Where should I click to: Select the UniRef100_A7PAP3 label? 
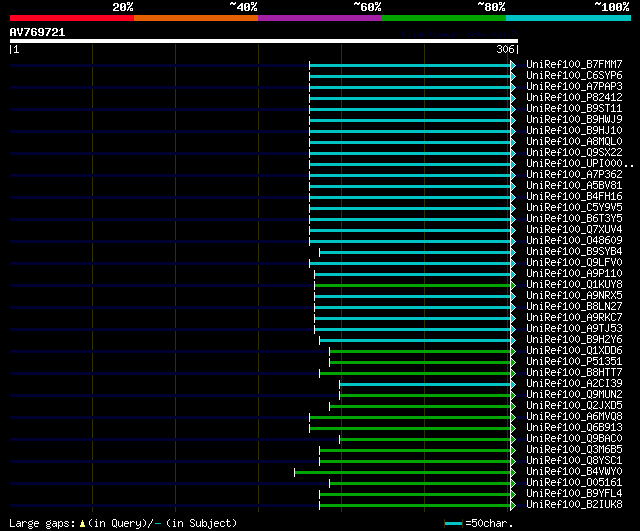tap(574, 87)
